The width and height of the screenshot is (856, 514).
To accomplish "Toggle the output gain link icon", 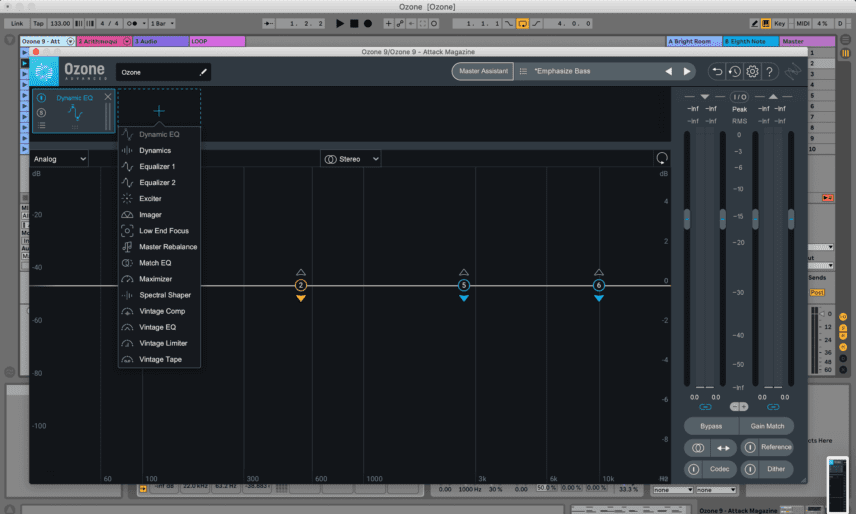I will pos(773,407).
